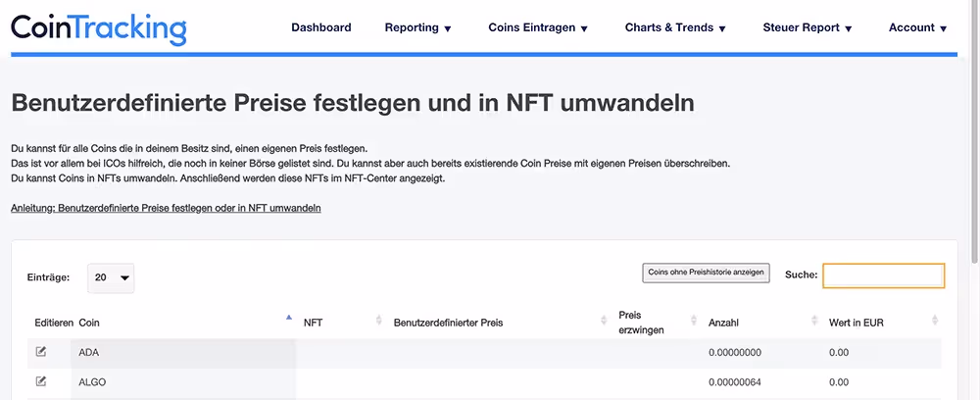
Task: Select the ADA coin cell
Action: [x=183, y=353]
